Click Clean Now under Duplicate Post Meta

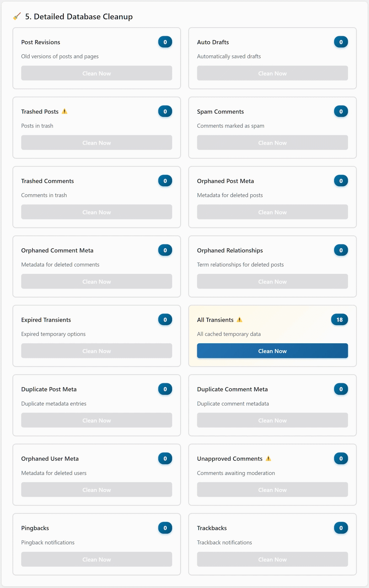[x=97, y=420]
